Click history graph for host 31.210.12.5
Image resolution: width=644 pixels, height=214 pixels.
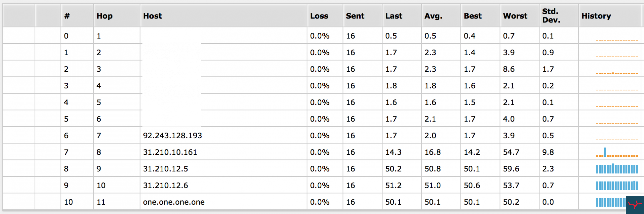(x=617, y=169)
